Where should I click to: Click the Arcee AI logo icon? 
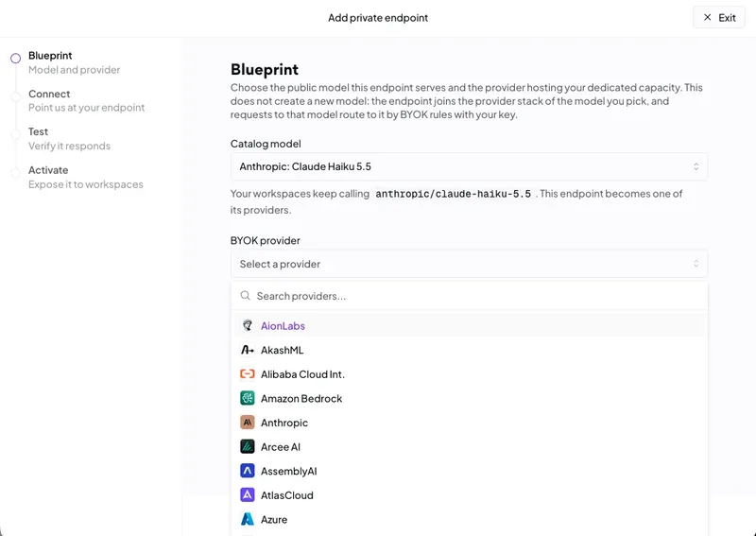click(x=248, y=447)
